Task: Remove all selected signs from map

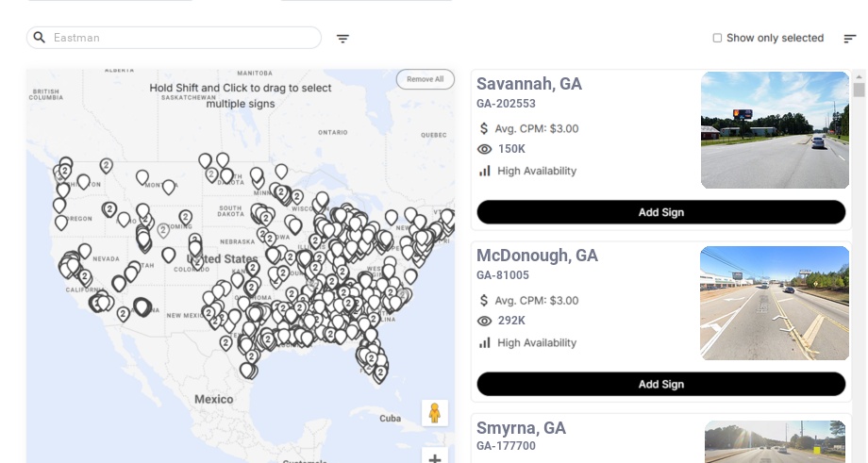Action: [426, 79]
